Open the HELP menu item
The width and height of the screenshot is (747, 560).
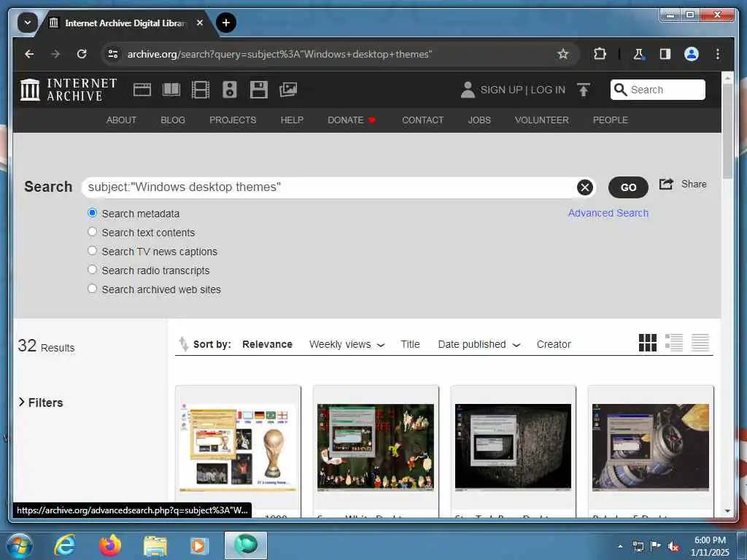[x=292, y=120]
